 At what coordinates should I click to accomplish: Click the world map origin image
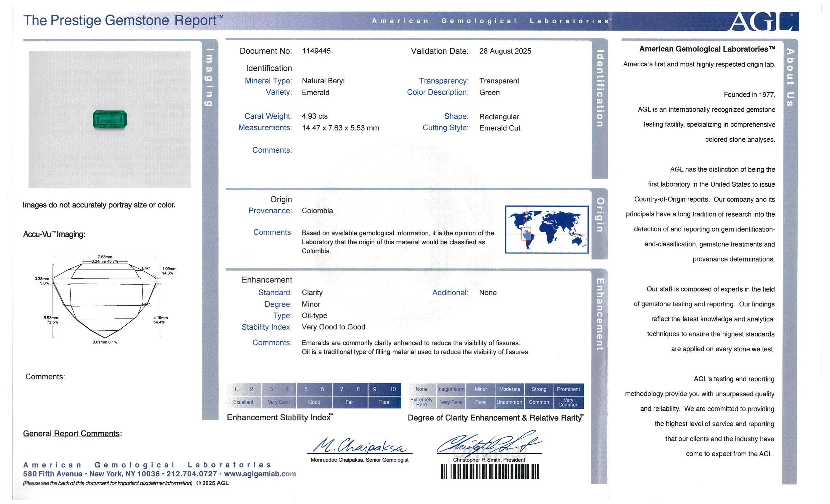(546, 229)
